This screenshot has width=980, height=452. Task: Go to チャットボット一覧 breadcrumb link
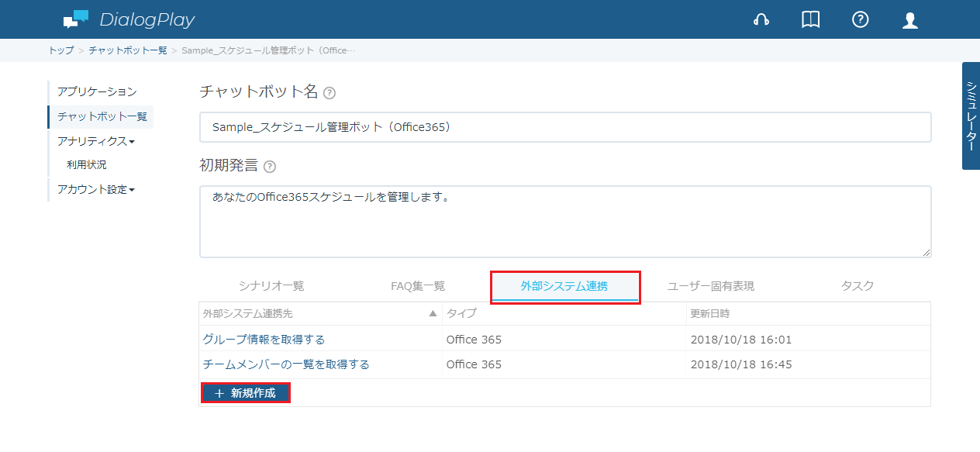click(x=128, y=50)
